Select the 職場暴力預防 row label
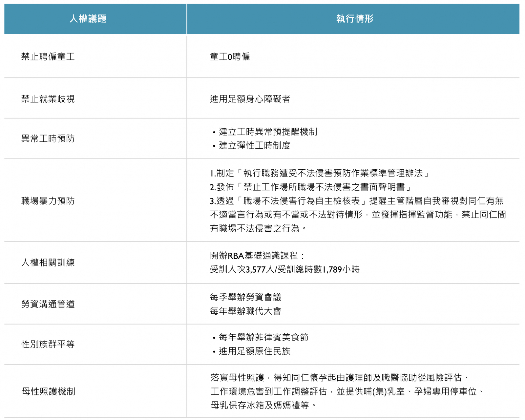The height and width of the screenshot is (420, 525). point(48,201)
